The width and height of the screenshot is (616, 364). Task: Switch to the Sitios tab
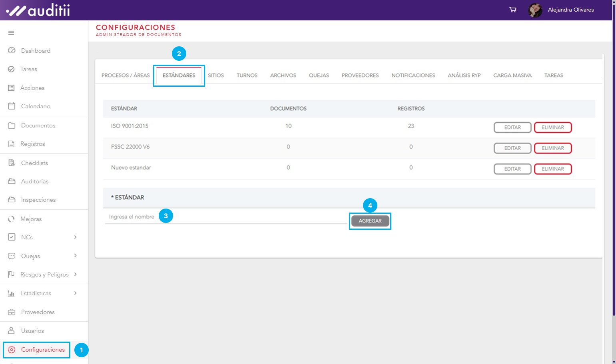tap(216, 76)
